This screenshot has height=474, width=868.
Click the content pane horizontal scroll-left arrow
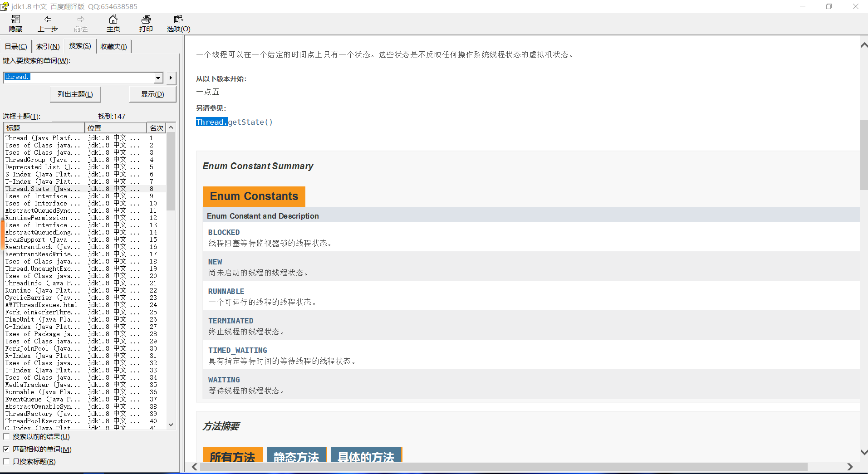click(x=195, y=467)
